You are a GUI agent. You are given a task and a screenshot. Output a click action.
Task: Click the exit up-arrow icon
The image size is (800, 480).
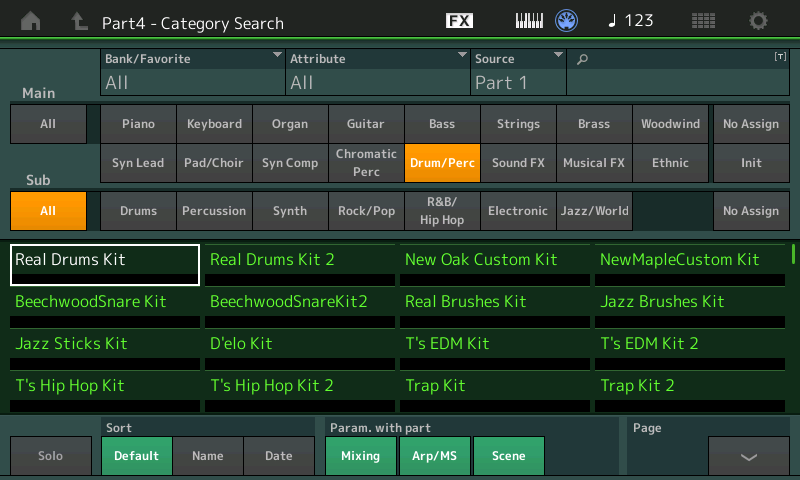click(80, 21)
